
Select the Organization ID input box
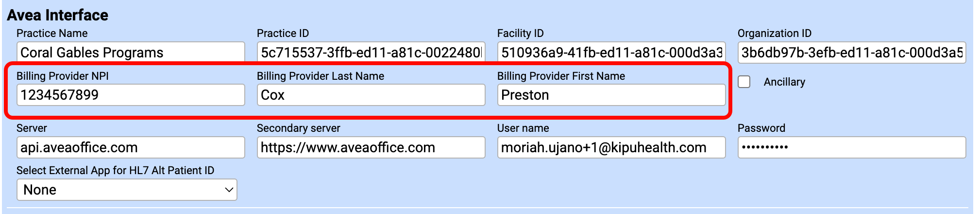(851, 53)
